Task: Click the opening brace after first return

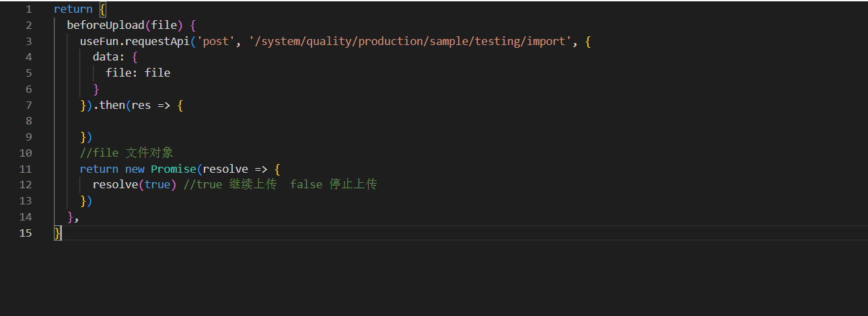Action: coord(103,9)
